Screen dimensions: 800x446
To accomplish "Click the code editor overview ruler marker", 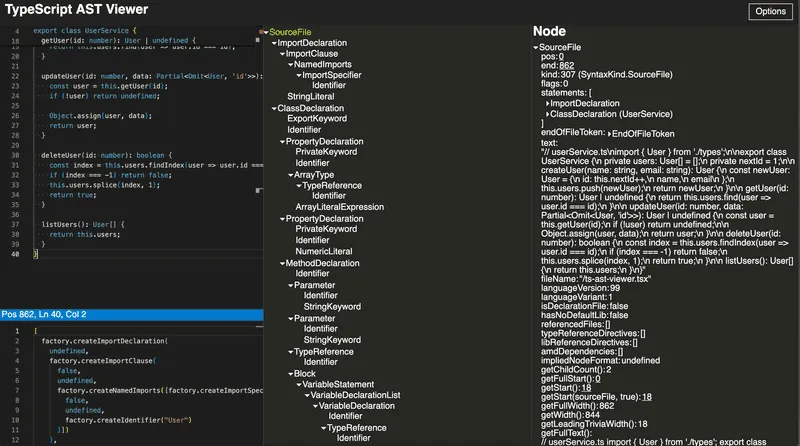I will pos(259,190).
